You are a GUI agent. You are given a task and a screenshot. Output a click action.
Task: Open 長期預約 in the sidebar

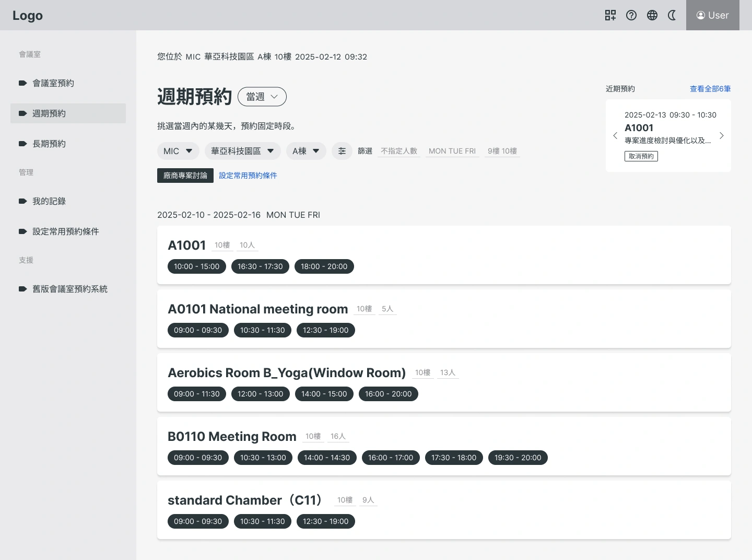tap(49, 144)
